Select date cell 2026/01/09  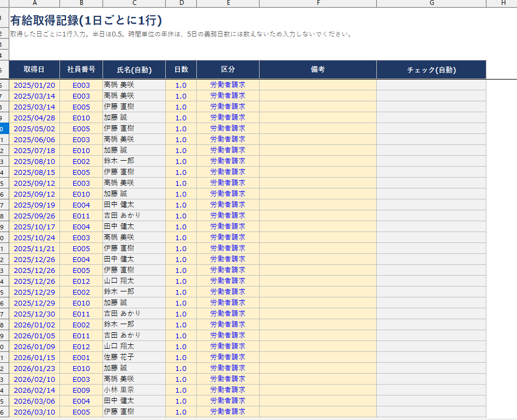click(34, 346)
